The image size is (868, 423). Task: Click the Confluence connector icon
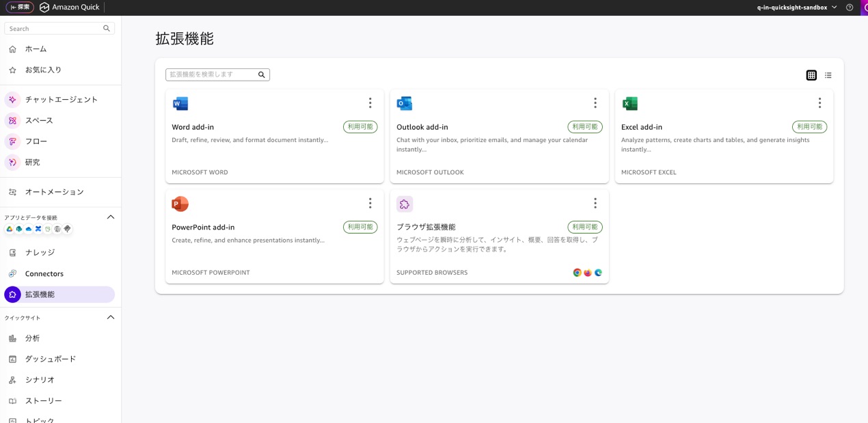(x=38, y=229)
